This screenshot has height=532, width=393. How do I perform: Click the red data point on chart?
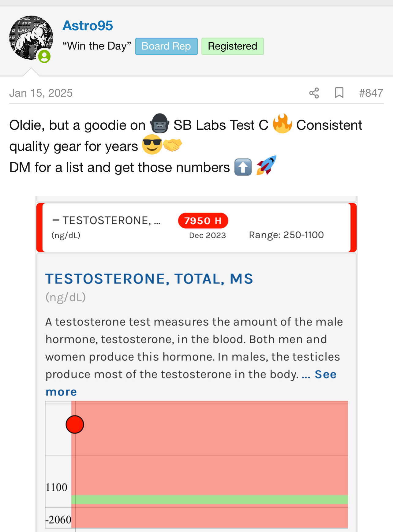coord(75,424)
